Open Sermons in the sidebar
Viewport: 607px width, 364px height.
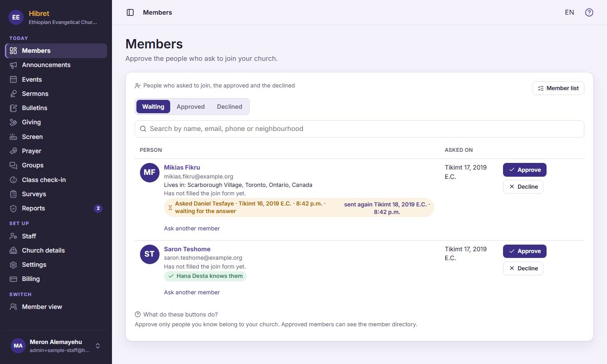[x=56, y=94]
